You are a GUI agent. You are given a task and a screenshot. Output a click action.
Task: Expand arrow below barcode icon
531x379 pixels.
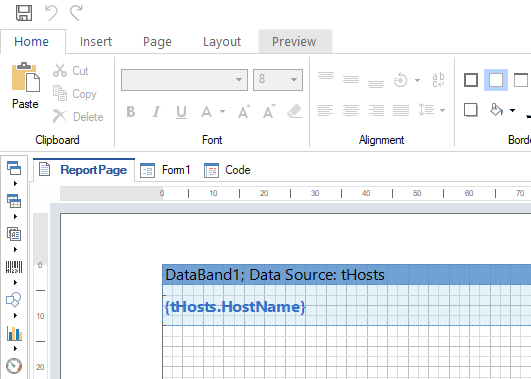[x=15, y=282]
